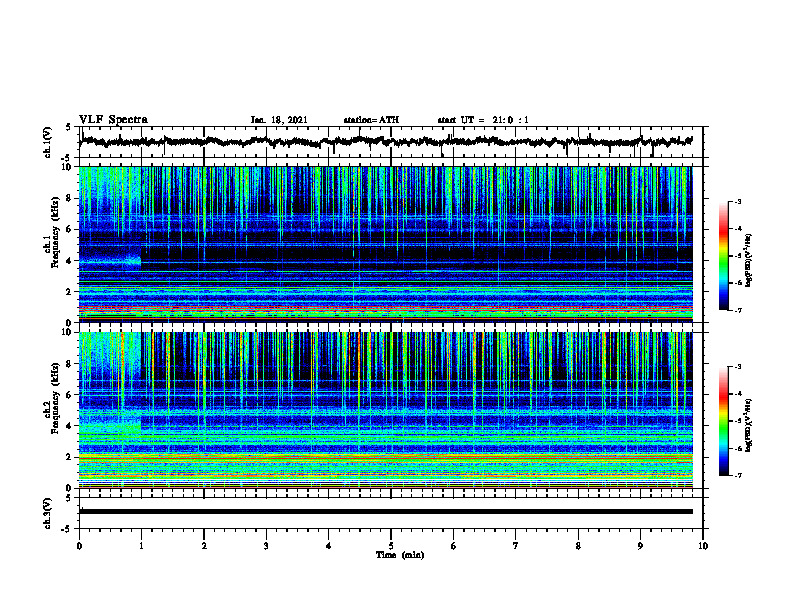Click the "VLF Spectra" plot title
Image resolution: width=792 pixels, height=612 pixels.
point(113,120)
